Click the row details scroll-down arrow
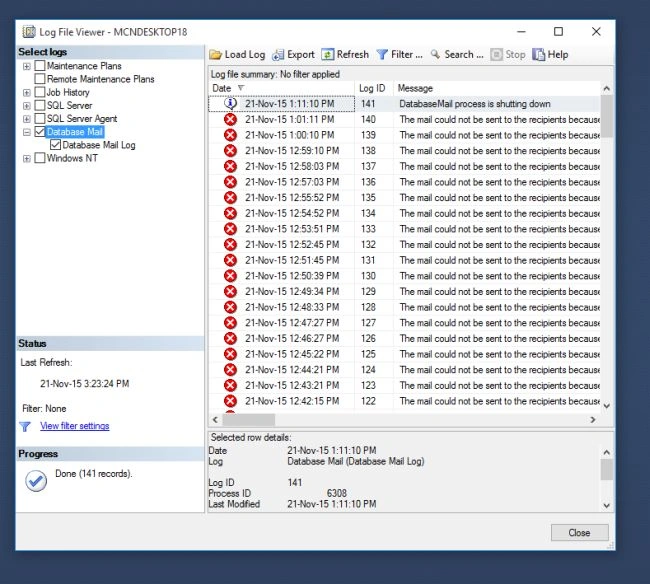The height and width of the screenshot is (584, 650). 606,505
